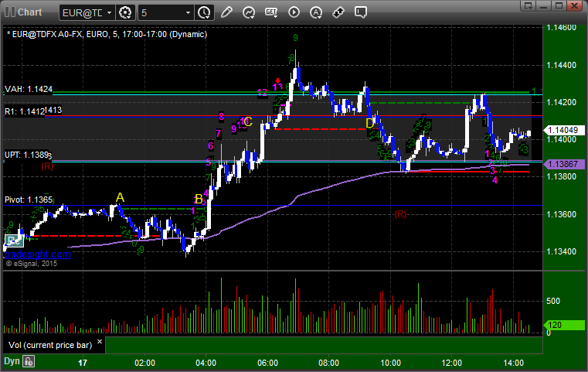Open the circled A alerts icon menu
This screenshot has height=372, width=588.
point(316,12)
